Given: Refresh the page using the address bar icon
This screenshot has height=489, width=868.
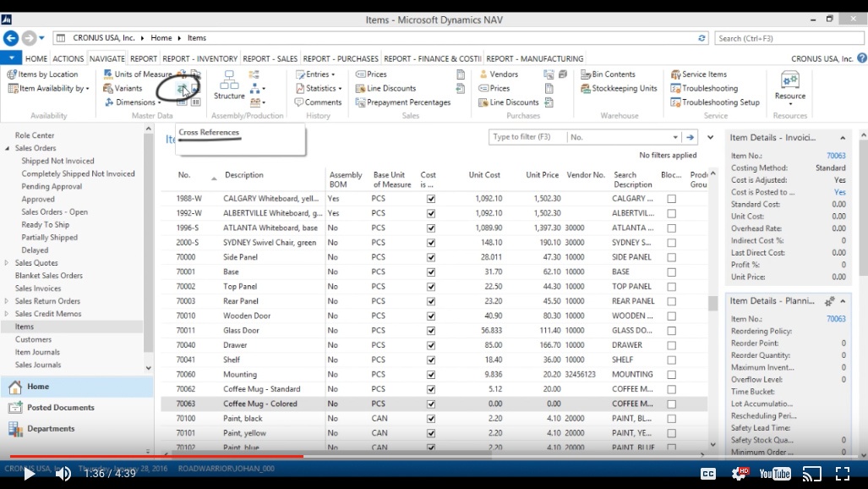Looking at the screenshot, I should coord(701,38).
